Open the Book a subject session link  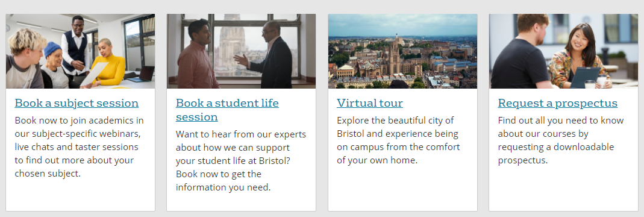coord(77,102)
